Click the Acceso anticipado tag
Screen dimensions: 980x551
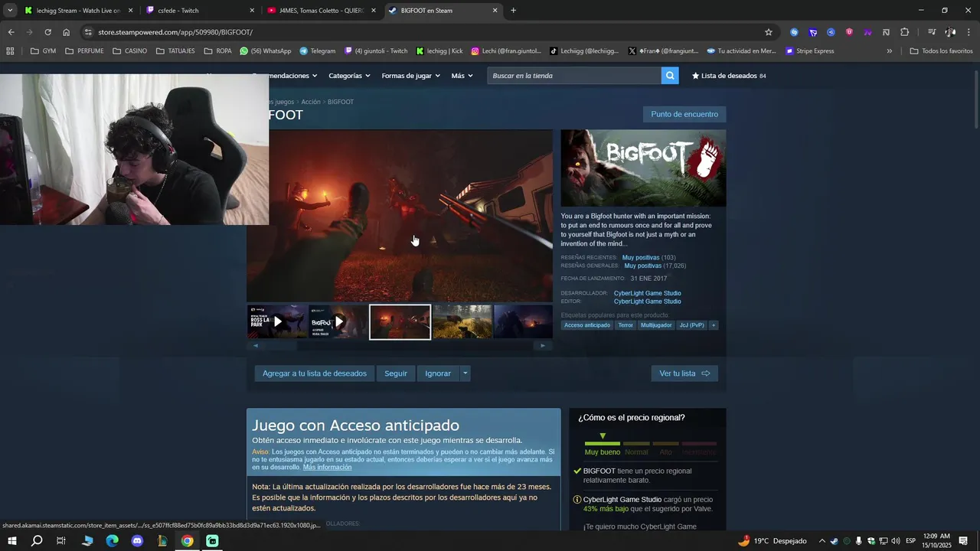[587, 325]
